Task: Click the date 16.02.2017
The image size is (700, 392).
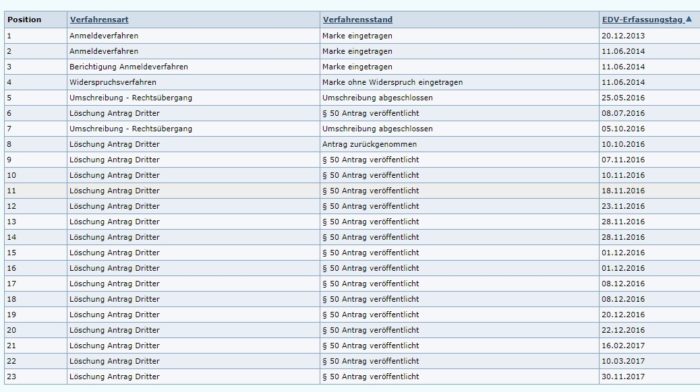Action: [623, 346]
